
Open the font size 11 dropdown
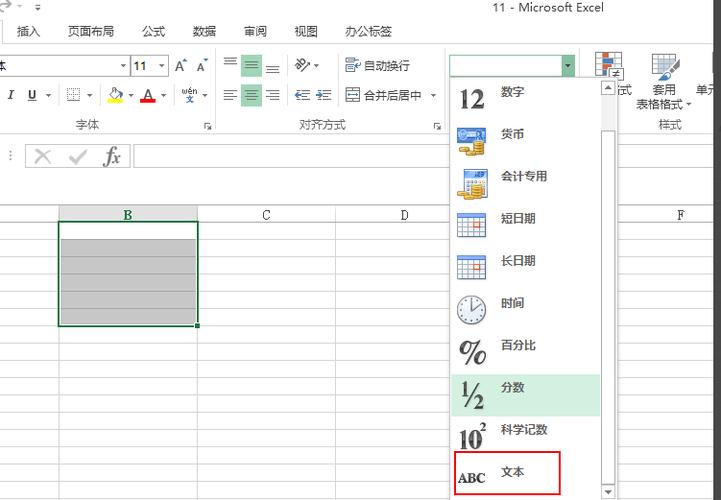click(162, 66)
